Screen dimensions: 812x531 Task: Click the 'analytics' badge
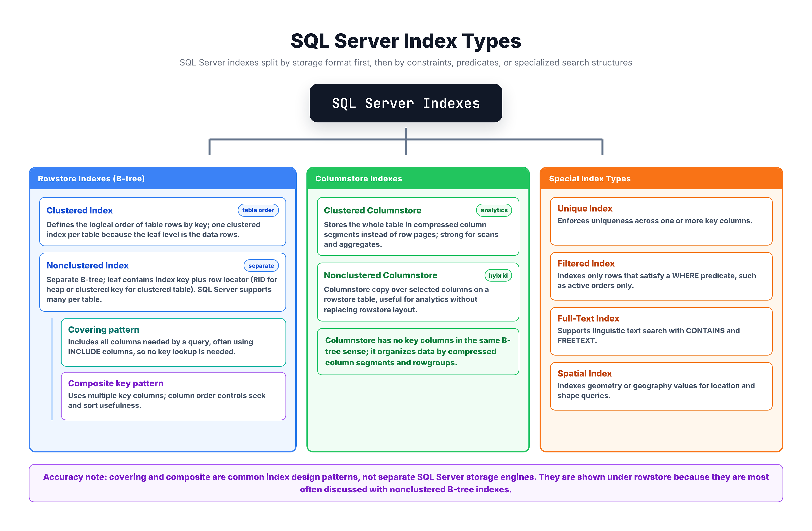[494, 210]
